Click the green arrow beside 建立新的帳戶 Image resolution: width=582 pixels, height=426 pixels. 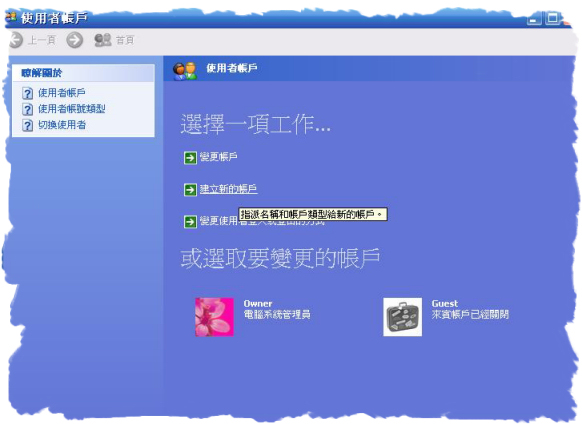190,190
